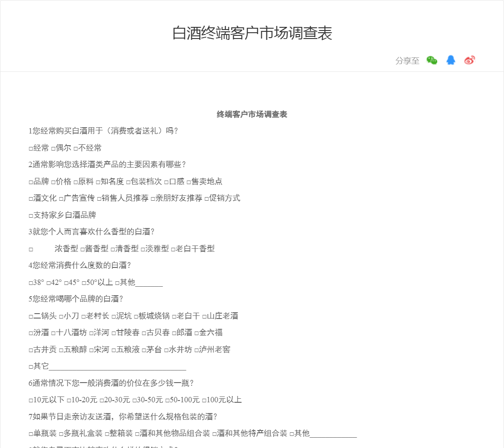Click the 包装档次 option

(144, 181)
